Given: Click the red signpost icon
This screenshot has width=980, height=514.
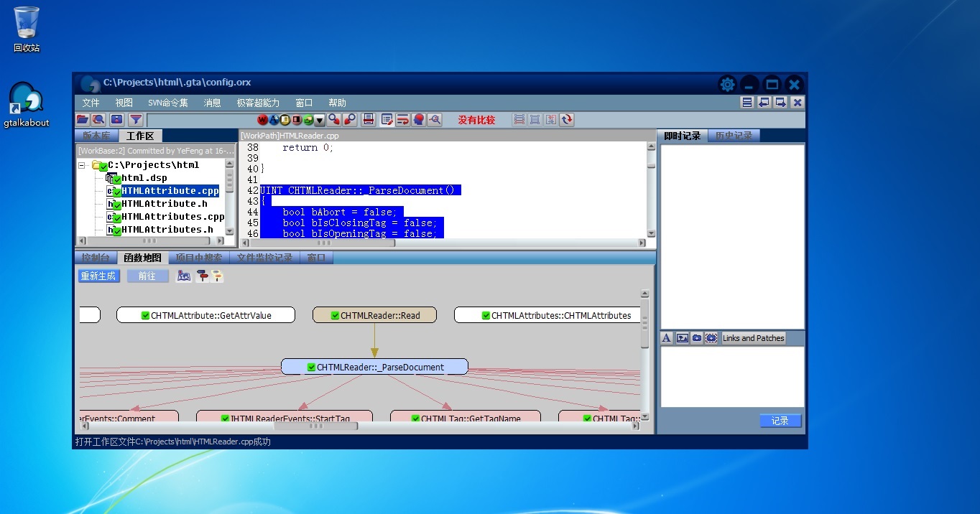Looking at the screenshot, I should click(203, 276).
